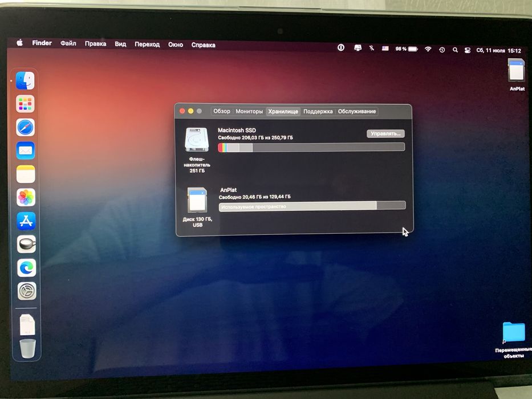Screen dimensions: 532x399
Task: Open the cup-icon app in the Dock
Action: (x=26, y=245)
